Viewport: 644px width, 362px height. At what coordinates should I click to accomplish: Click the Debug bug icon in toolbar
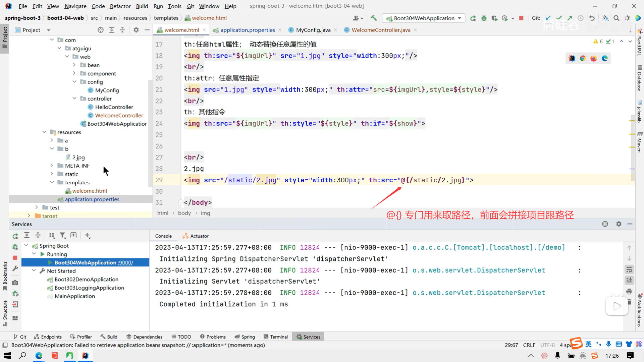click(x=484, y=18)
